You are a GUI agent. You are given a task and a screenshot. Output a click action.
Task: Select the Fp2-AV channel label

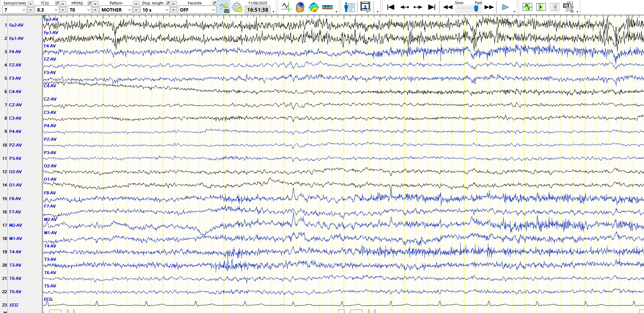(x=16, y=25)
